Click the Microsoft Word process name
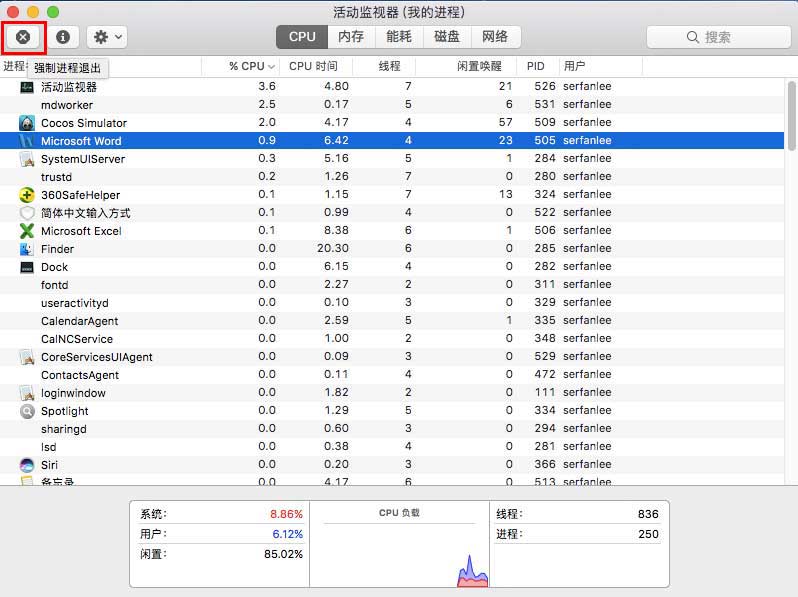Image resolution: width=798 pixels, height=597 pixels. tap(81, 141)
